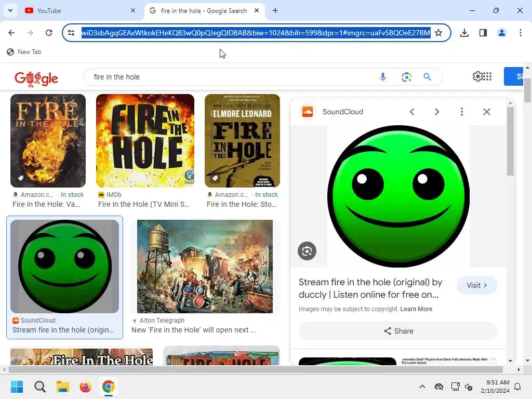The image size is (532, 399).
Task: Open 'Fire In The Hole' banner image at bottom
Action: click(x=82, y=357)
